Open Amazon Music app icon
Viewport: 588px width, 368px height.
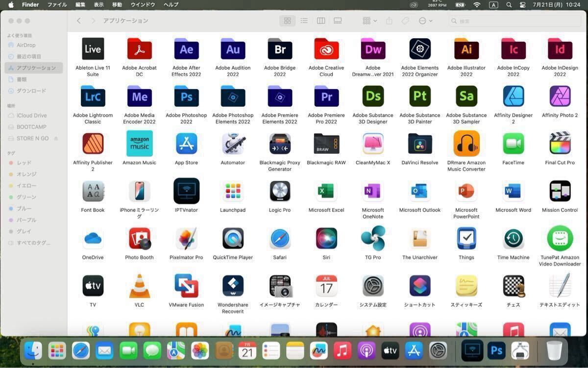point(140,144)
